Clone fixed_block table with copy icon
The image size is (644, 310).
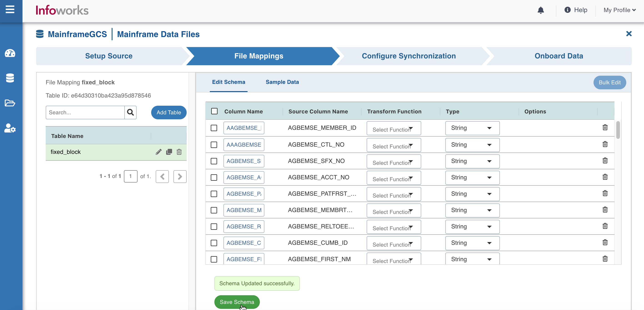point(169,152)
